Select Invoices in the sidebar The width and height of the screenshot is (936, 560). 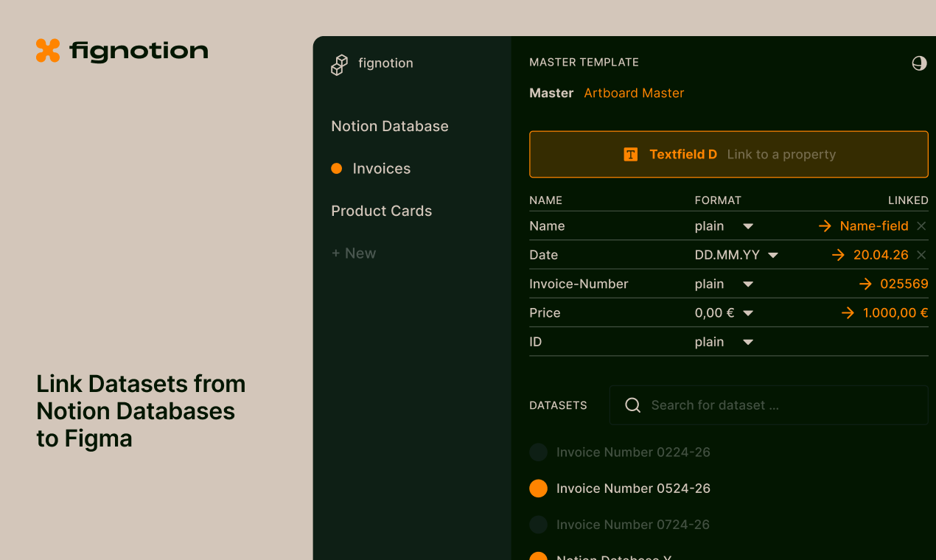(382, 169)
